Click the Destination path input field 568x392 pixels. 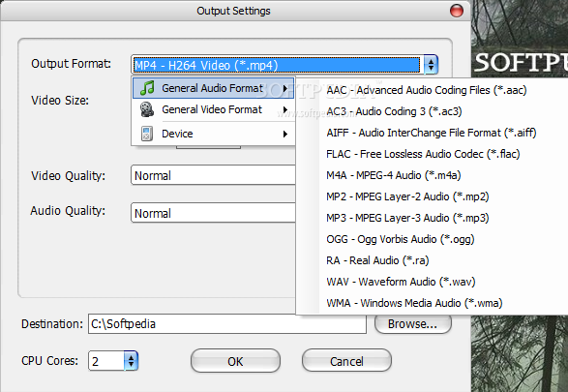[227, 323]
